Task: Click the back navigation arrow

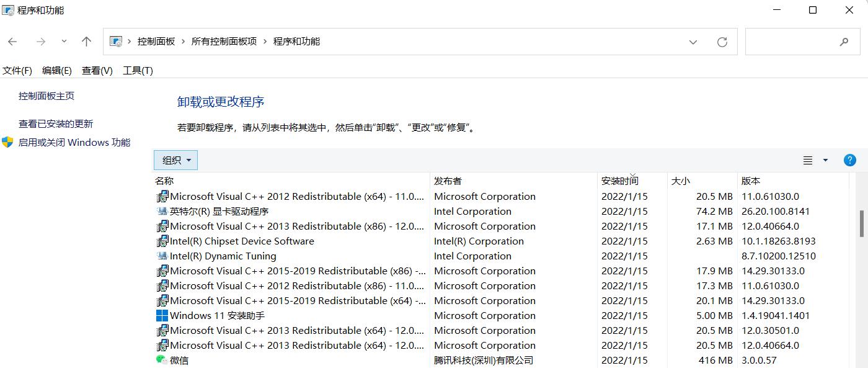Action: coord(12,42)
